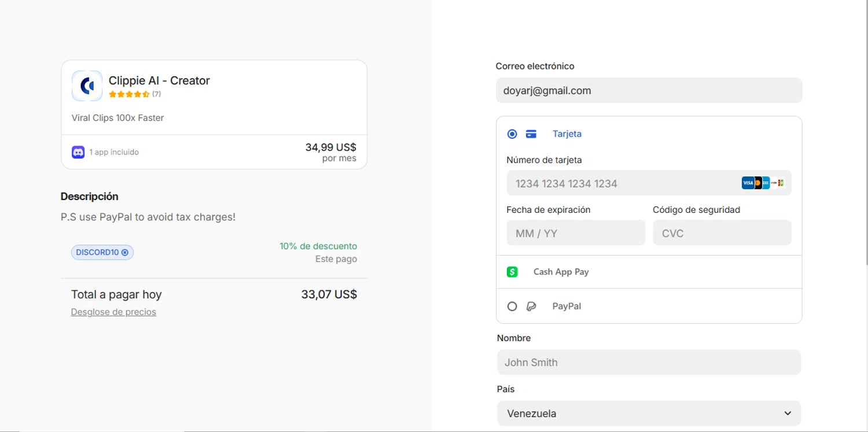This screenshot has width=868, height=432.
Task: Click the Cash App Pay green icon
Action: pos(512,272)
